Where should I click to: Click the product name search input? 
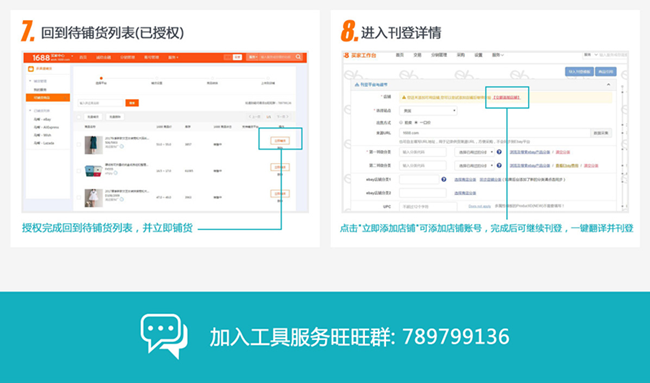tap(101, 103)
